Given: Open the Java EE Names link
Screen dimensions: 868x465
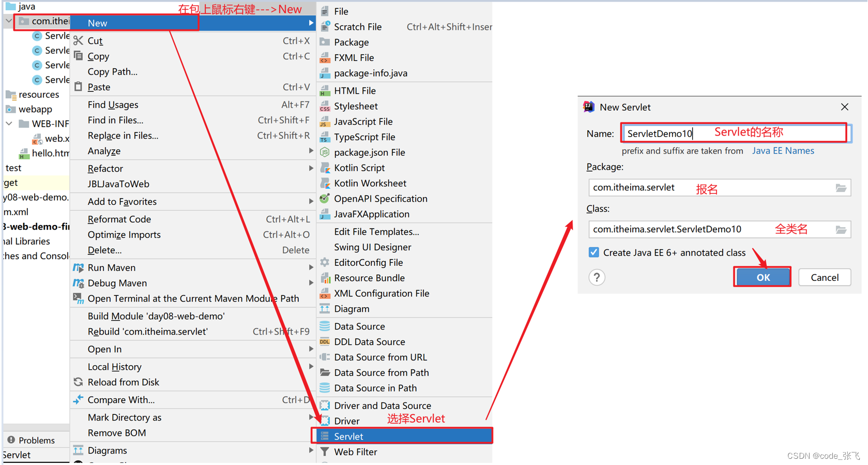Looking at the screenshot, I should (783, 151).
